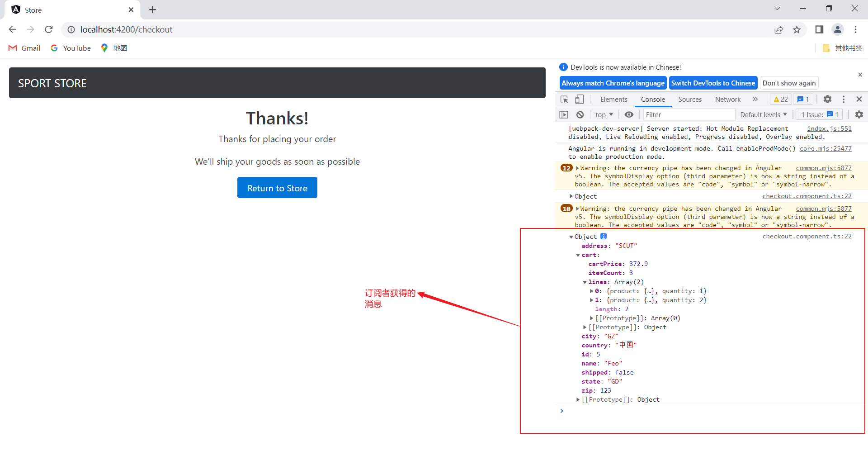Open the tab search chevron
The height and width of the screenshot is (465, 868).
click(777, 9)
